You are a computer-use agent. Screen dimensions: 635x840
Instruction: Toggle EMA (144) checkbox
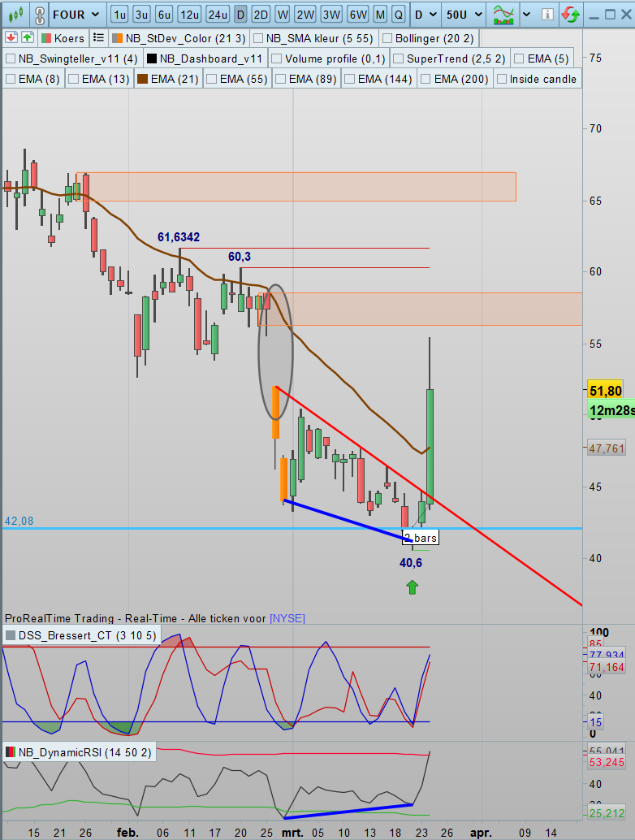pyautogui.click(x=350, y=79)
